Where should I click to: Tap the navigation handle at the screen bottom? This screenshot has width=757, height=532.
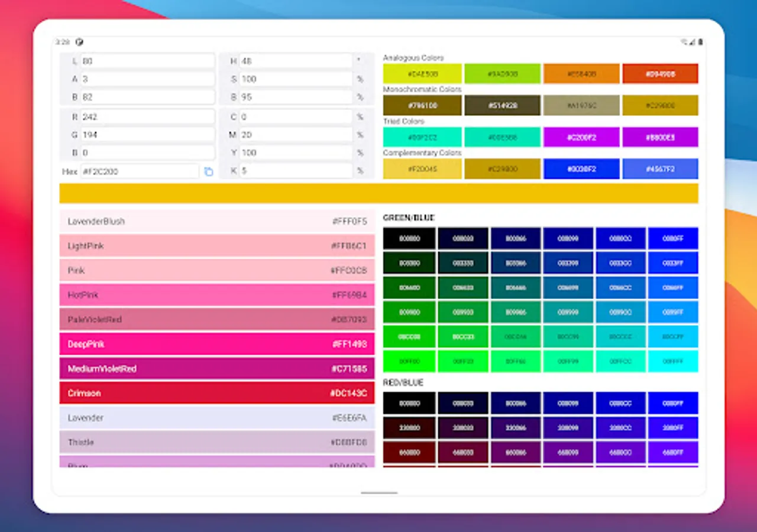[379, 492]
